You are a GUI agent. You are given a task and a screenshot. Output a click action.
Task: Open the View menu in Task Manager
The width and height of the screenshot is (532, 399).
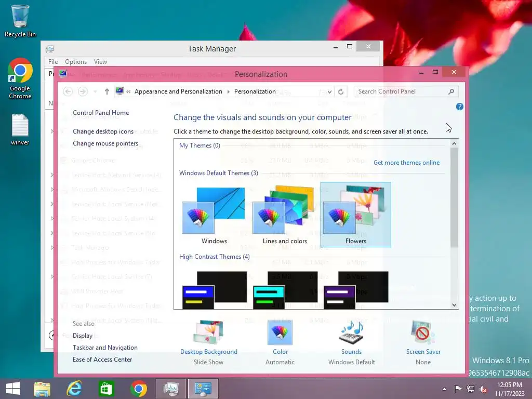click(100, 62)
